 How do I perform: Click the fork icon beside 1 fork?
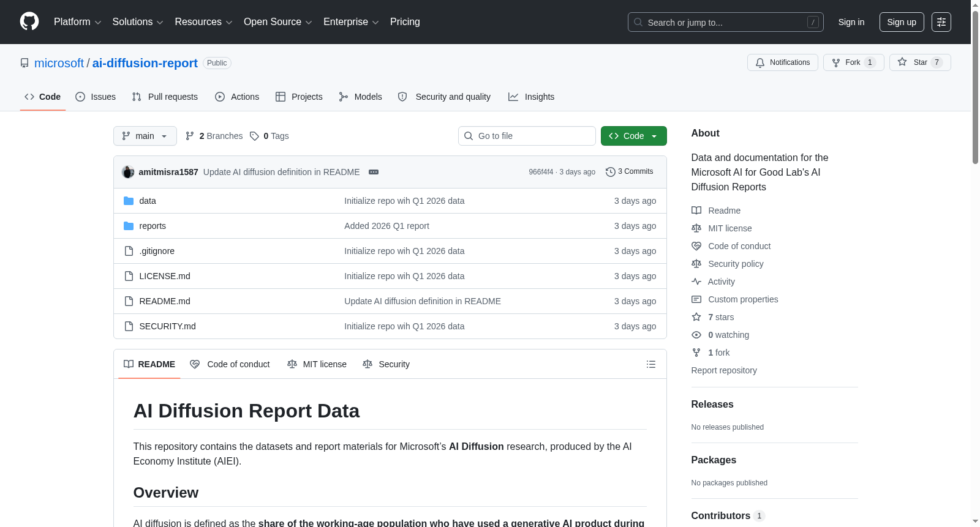[696, 353]
